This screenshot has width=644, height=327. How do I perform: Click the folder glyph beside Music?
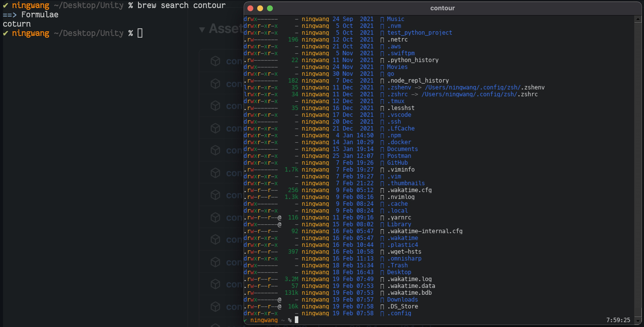382,19
